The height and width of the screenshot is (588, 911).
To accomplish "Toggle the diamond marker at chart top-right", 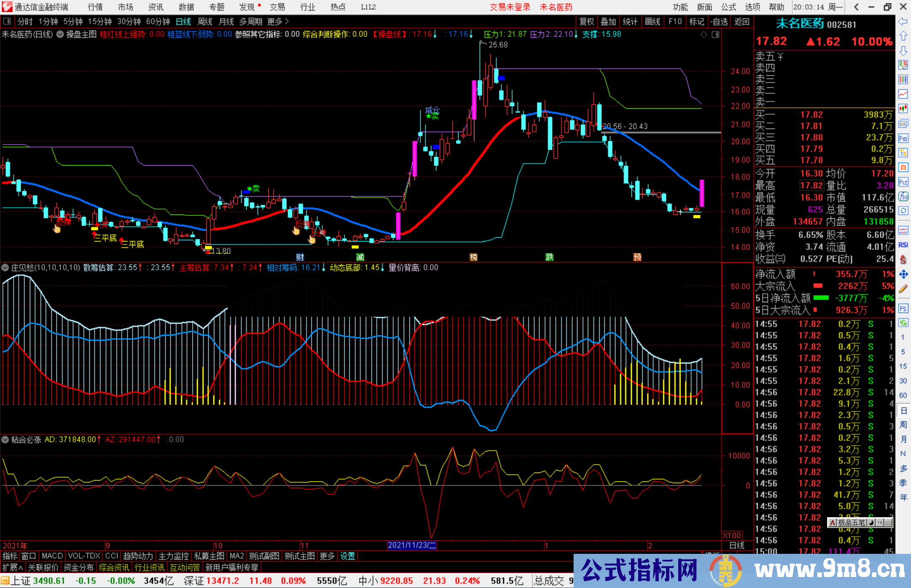I will (x=703, y=35).
